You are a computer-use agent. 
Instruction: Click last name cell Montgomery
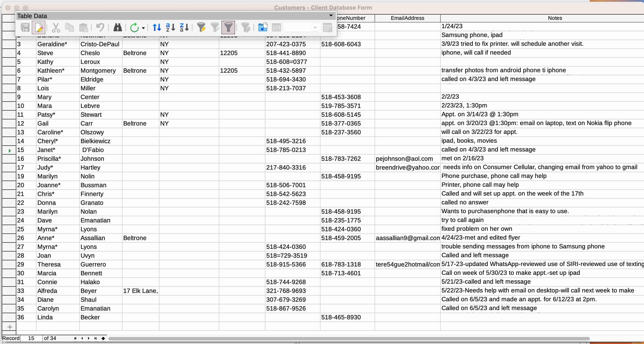pos(101,70)
